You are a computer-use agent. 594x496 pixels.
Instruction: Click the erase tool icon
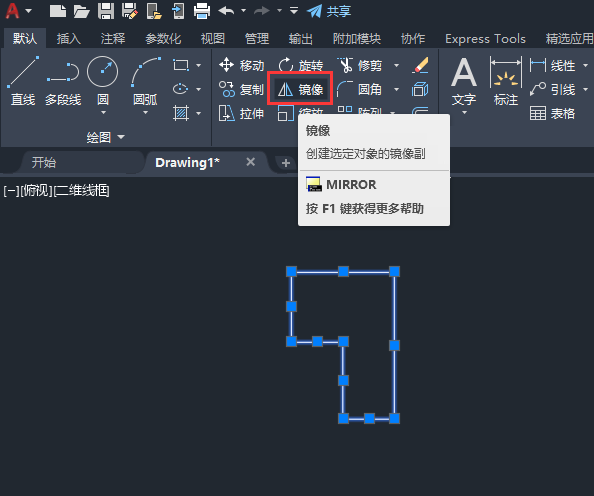(x=420, y=65)
